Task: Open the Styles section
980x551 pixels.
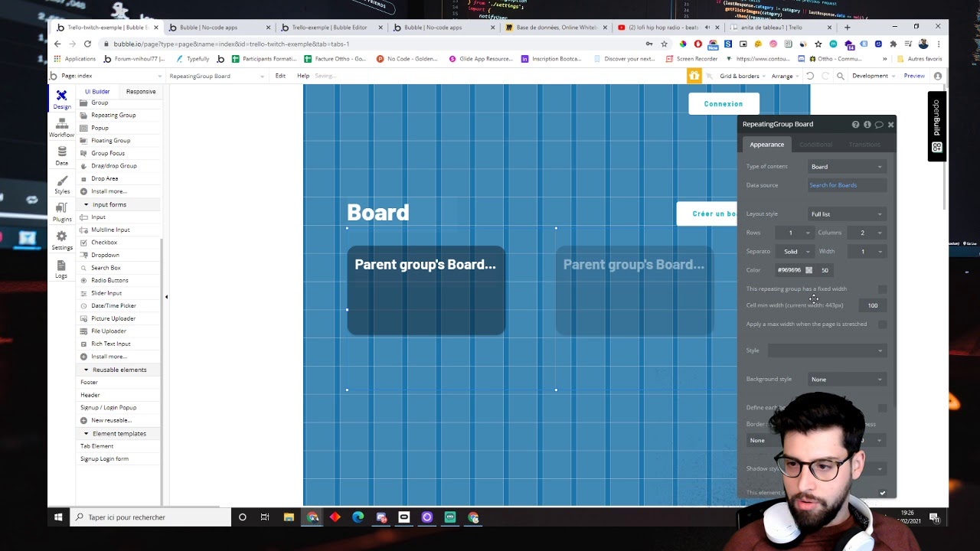Action: click(62, 184)
